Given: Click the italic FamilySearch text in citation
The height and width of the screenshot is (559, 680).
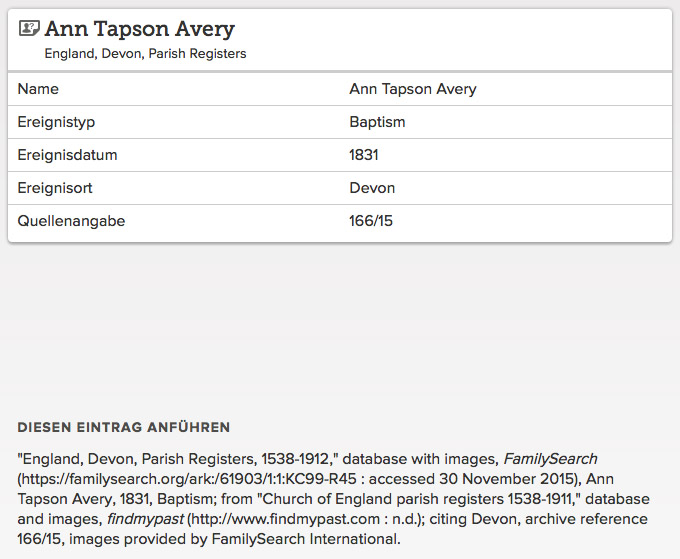Looking at the screenshot, I should pos(550,459).
